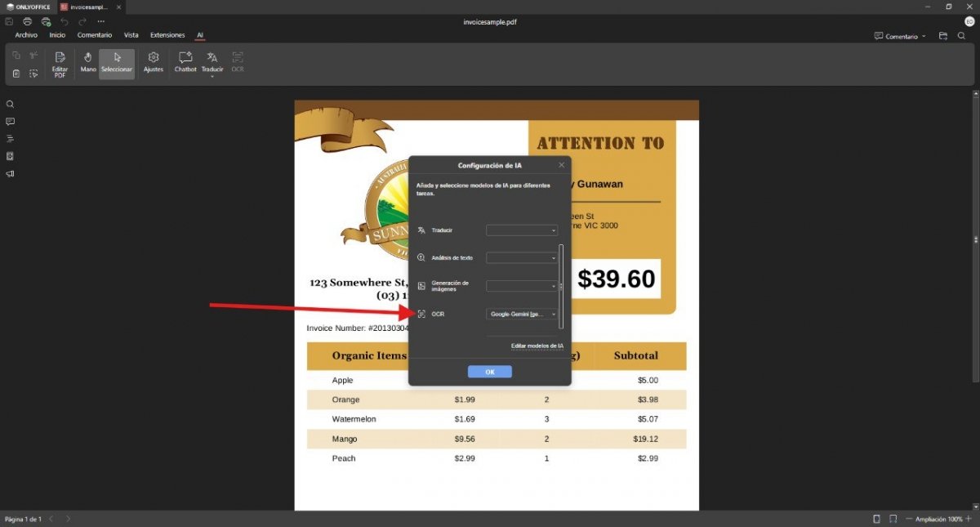Click the Editar modelos de IA link
The width and height of the screenshot is (980, 527).
pos(537,346)
